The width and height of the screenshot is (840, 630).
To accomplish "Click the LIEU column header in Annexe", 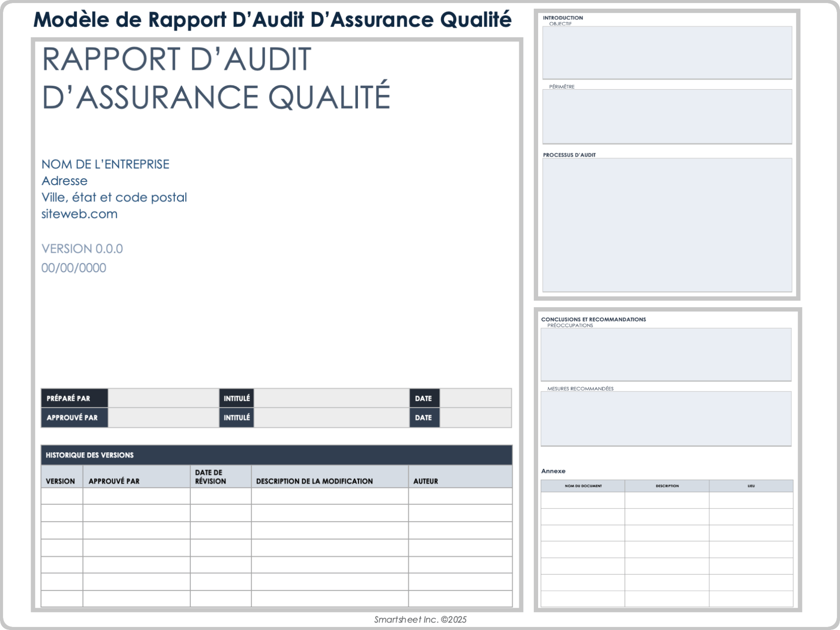I will pos(750,486).
